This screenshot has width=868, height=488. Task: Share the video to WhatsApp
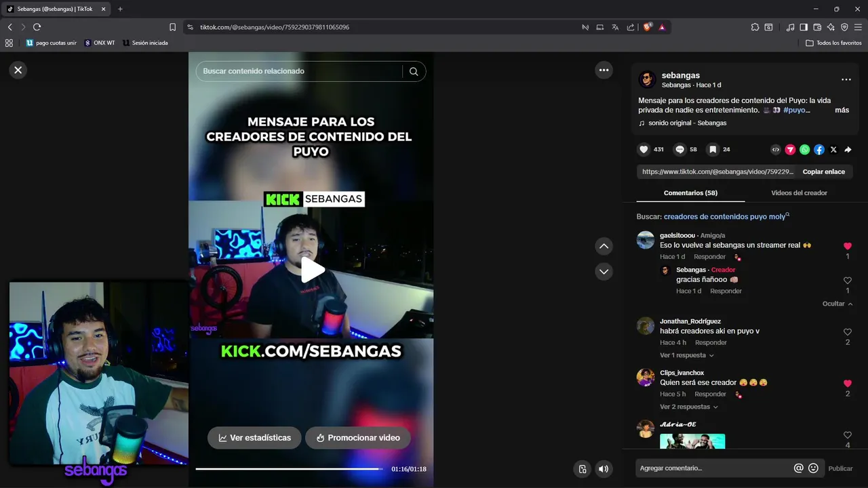[x=804, y=150]
